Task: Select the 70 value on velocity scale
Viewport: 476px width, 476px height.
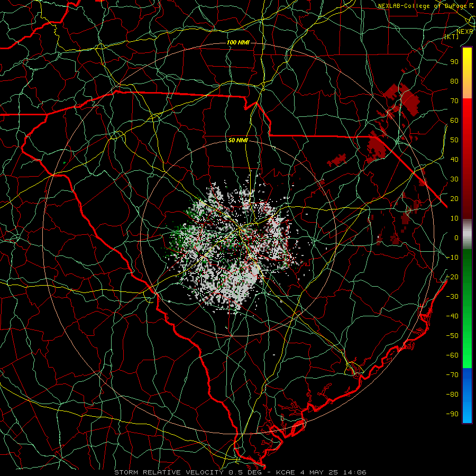Action: pyautogui.click(x=454, y=101)
